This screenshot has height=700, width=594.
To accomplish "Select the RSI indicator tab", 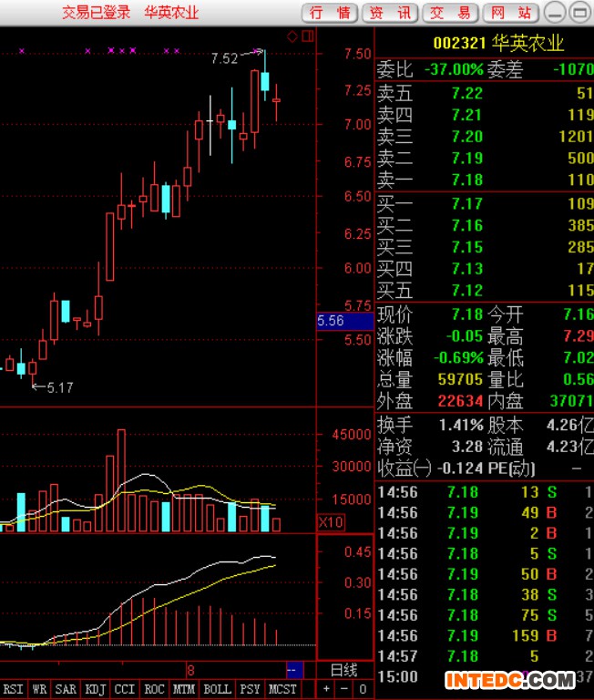I will click(x=14, y=689).
